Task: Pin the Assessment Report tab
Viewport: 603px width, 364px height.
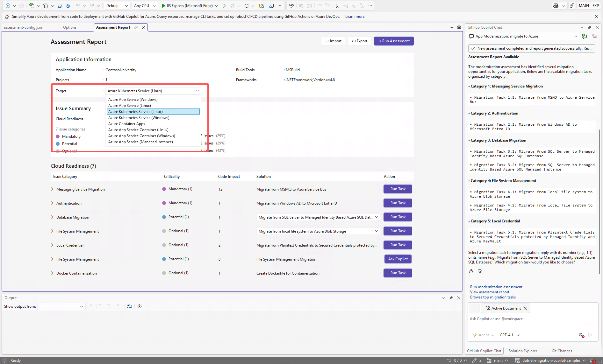Action: [x=136, y=27]
